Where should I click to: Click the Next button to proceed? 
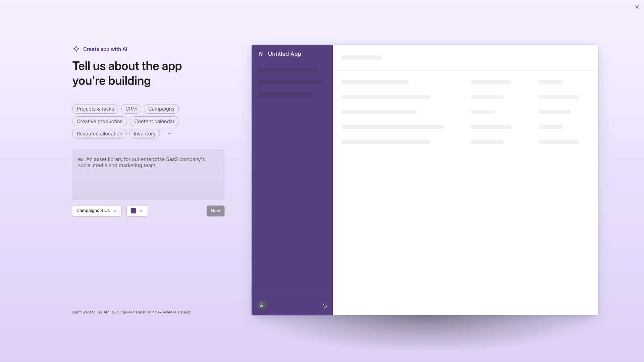point(215,211)
